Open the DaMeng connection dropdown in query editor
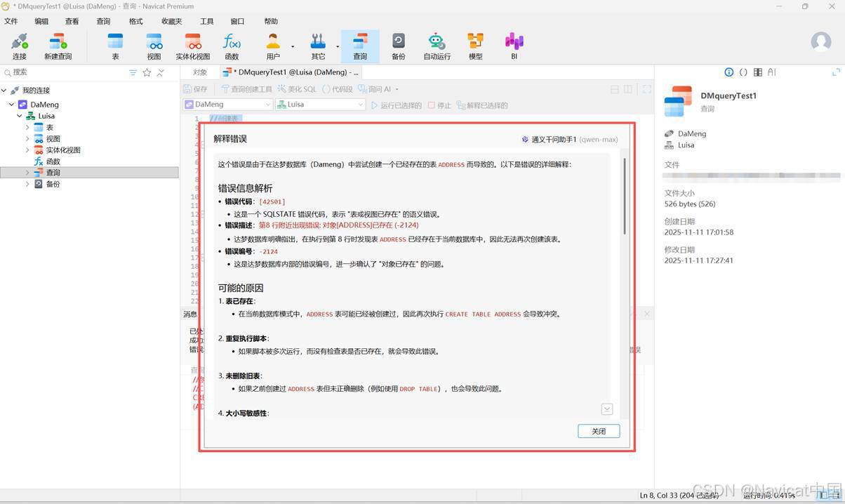The image size is (845, 504). (x=227, y=104)
